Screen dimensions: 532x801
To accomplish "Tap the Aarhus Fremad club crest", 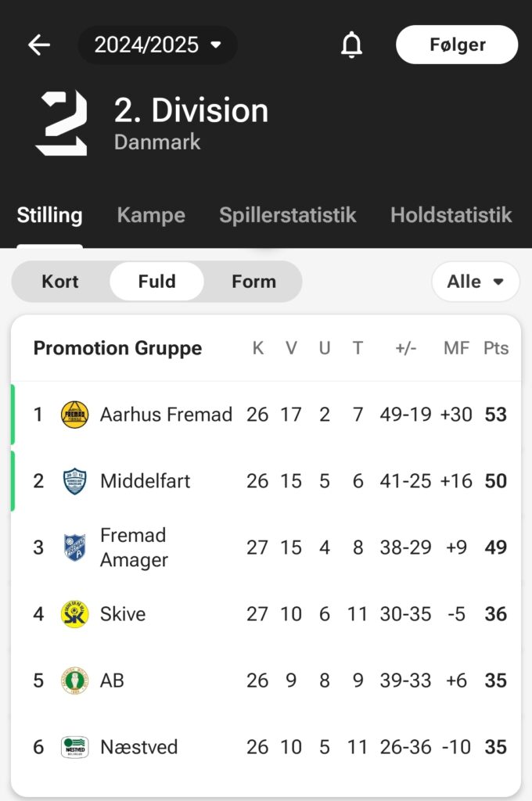I will [x=74, y=415].
